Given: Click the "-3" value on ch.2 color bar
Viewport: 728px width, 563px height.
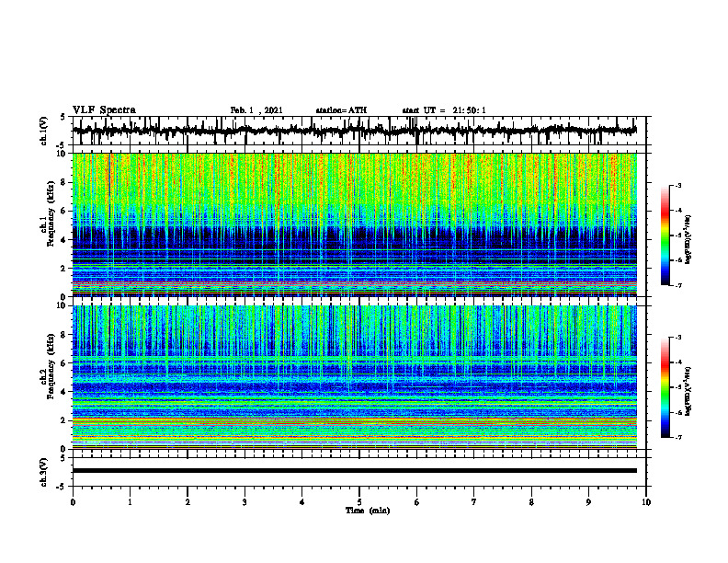Looking at the screenshot, I should point(678,338).
